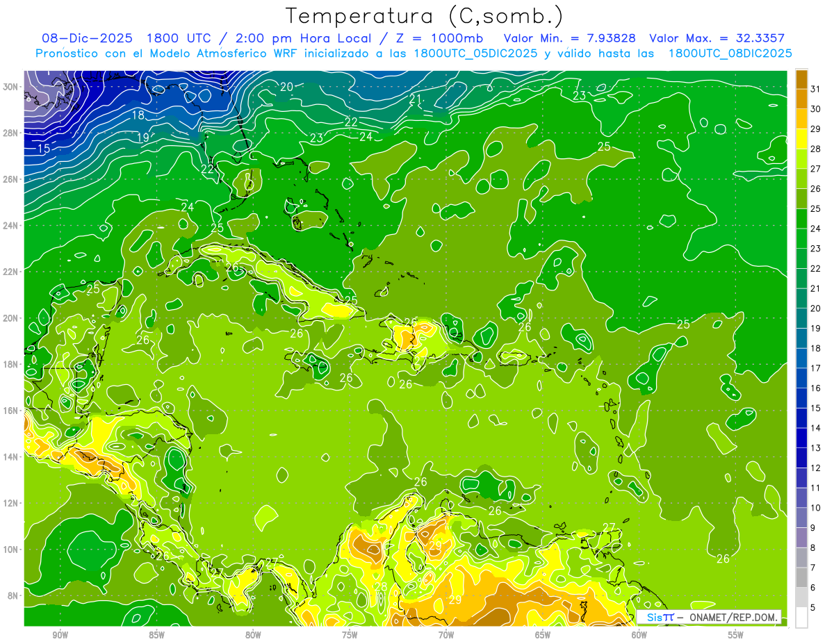This screenshot has width=834, height=644.
Task: Click the SisPi logo in the credit box
Action: (x=660, y=617)
